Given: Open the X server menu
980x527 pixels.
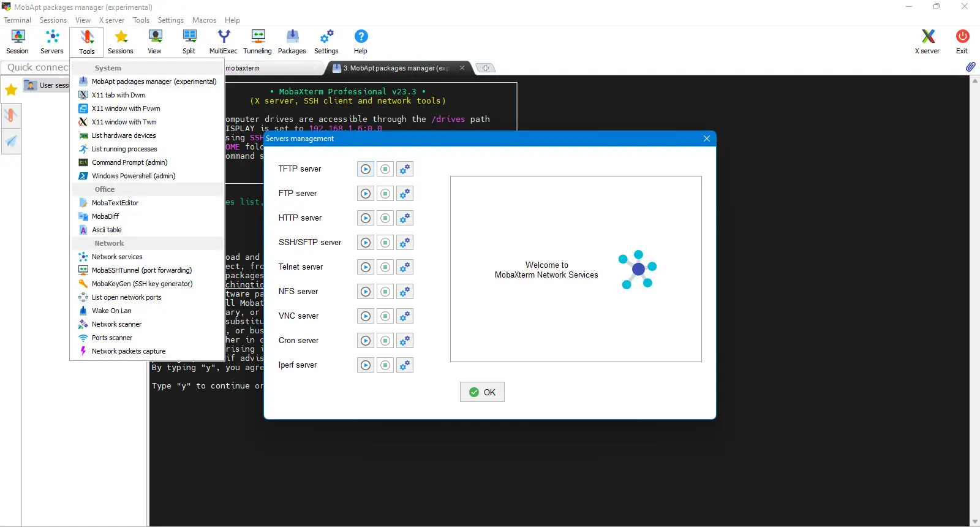Looking at the screenshot, I should 111,20.
